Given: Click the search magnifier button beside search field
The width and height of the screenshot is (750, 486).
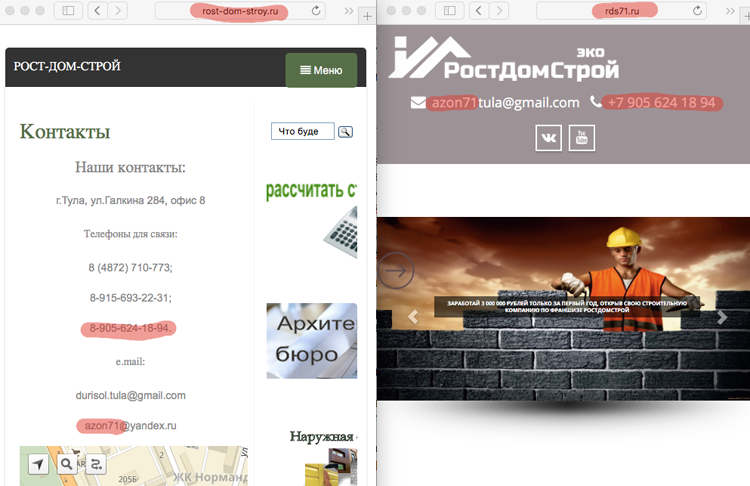Looking at the screenshot, I should [x=345, y=132].
